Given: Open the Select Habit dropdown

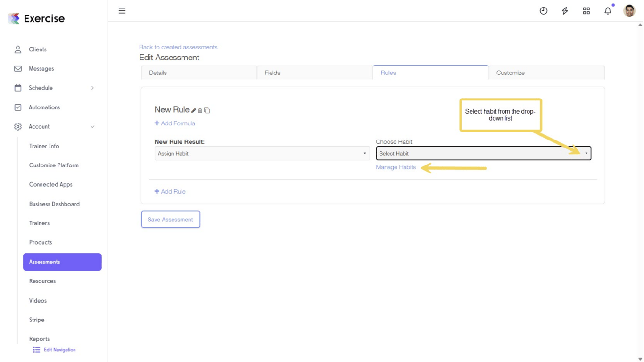Looking at the screenshot, I should pyautogui.click(x=483, y=153).
